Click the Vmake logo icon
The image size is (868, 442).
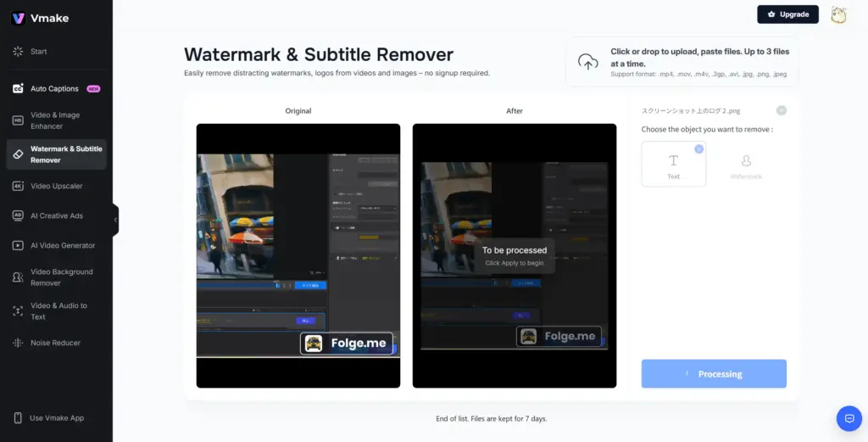(19, 19)
